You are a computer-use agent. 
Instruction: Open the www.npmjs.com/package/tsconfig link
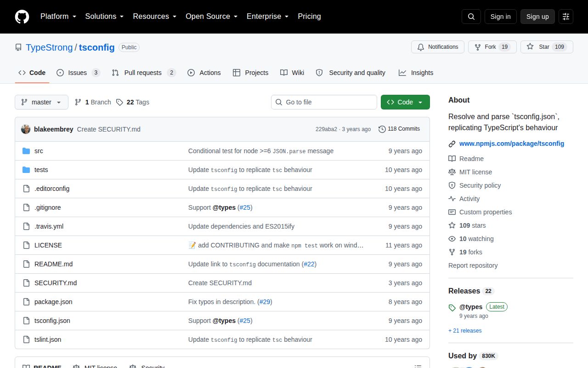point(512,144)
